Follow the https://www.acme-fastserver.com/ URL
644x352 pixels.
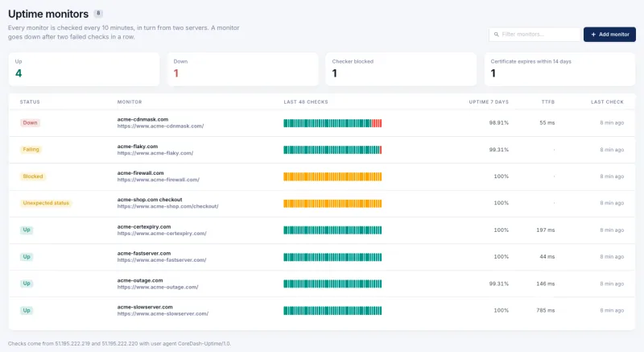162,260
